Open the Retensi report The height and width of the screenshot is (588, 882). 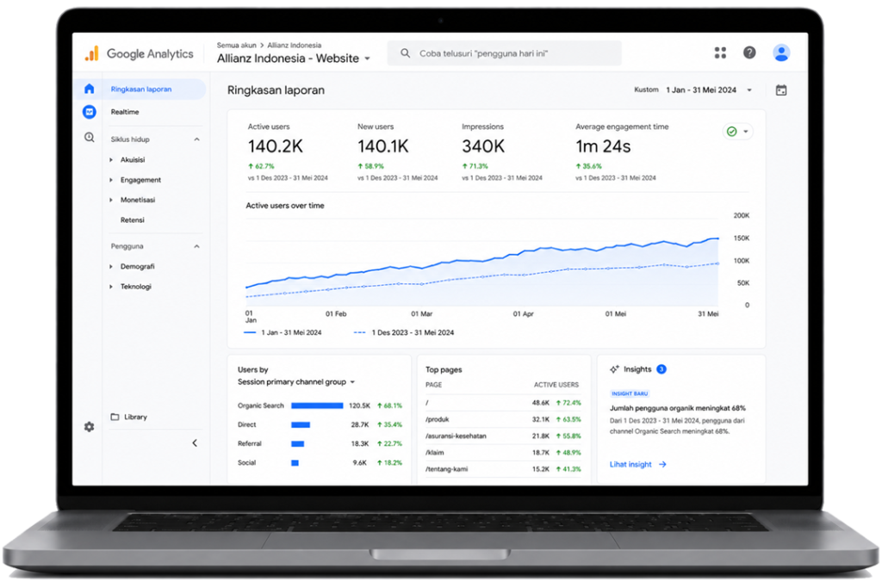132,220
